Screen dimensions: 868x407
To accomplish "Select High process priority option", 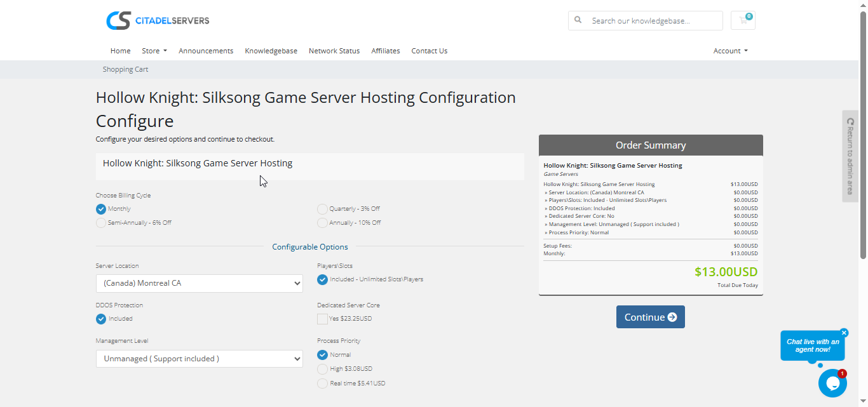I will pyautogui.click(x=323, y=369).
